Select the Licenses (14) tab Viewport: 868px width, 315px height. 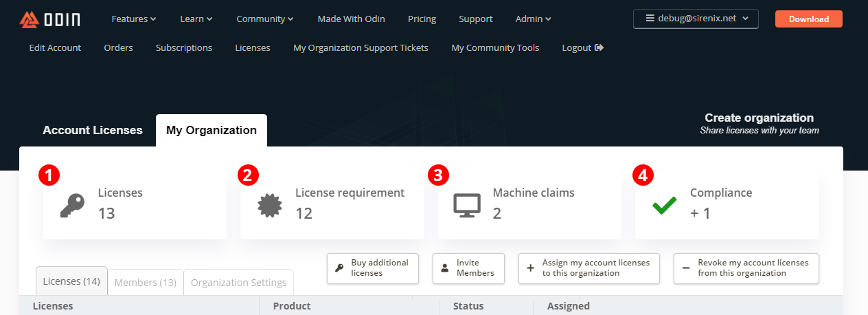[71, 281]
